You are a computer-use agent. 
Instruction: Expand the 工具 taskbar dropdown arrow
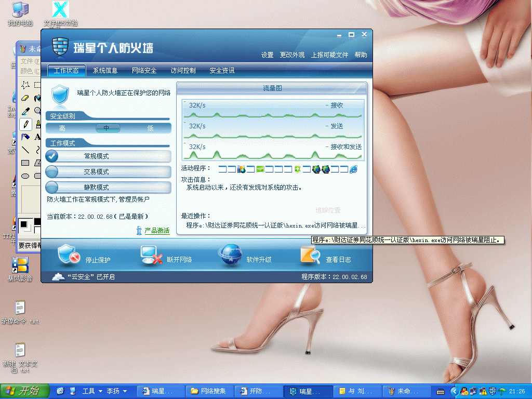coord(100,391)
